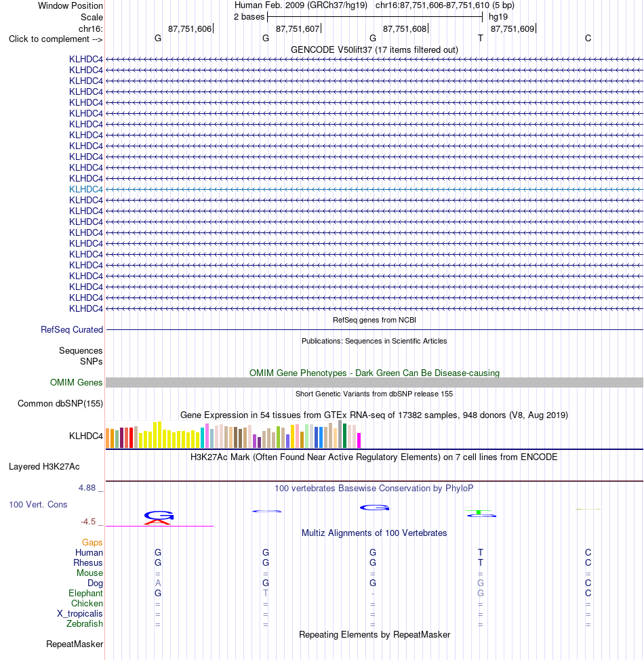Screen dimensions: 644x660
Task: Click the 87,751,607 ruler position
Action: [298, 29]
